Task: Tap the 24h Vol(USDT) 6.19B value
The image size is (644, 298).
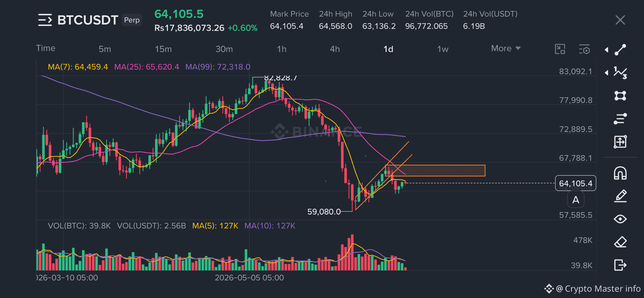Action: (474, 26)
